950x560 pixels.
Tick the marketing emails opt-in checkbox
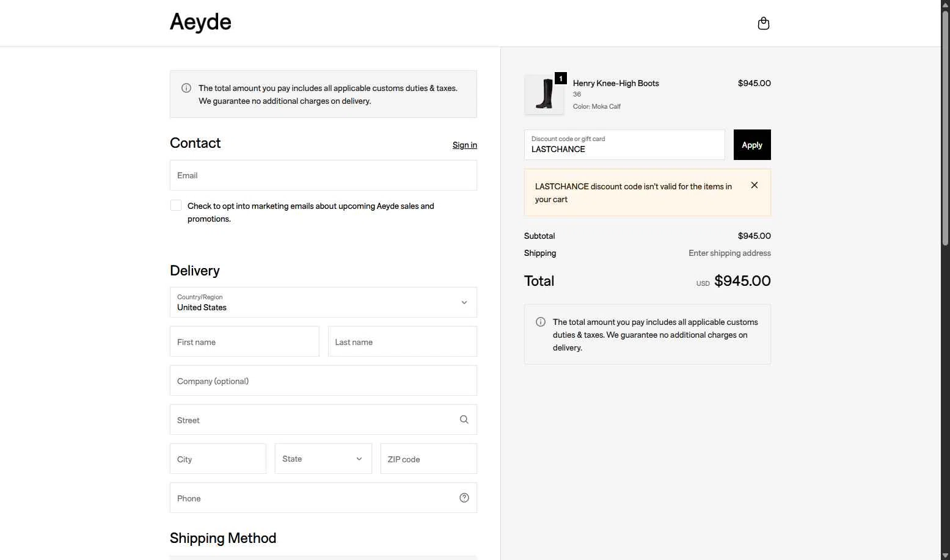[176, 205]
